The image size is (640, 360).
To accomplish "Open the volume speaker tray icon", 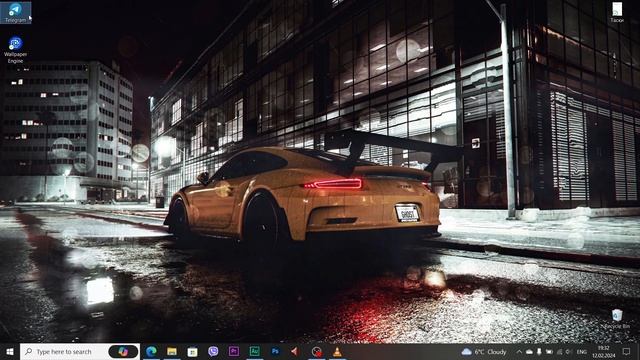I will click(569, 351).
